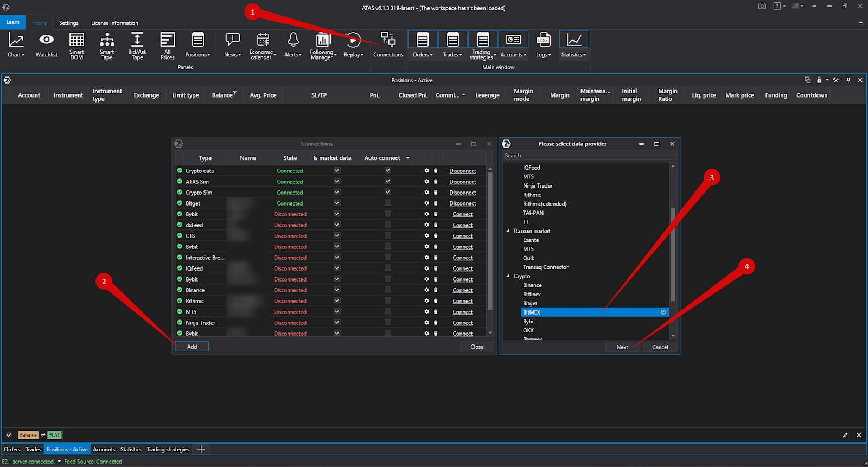Click the Add connection button
This screenshot has width=868, height=467.
click(x=192, y=347)
